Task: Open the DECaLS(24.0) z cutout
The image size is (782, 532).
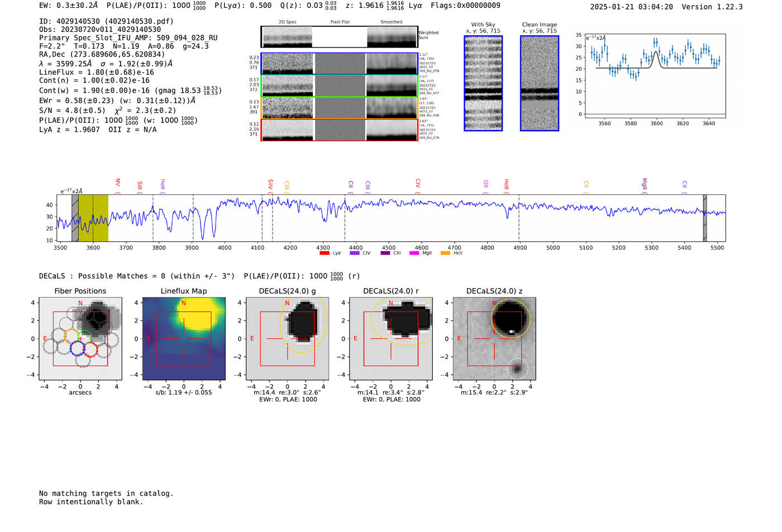Action: (x=494, y=338)
